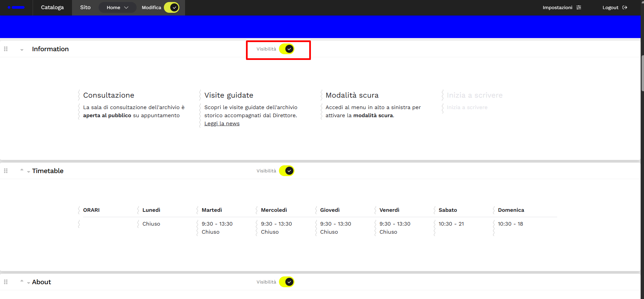The width and height of the screenshot is (644, 299).
Task: Move the About section down
Action: coord(29,283)
